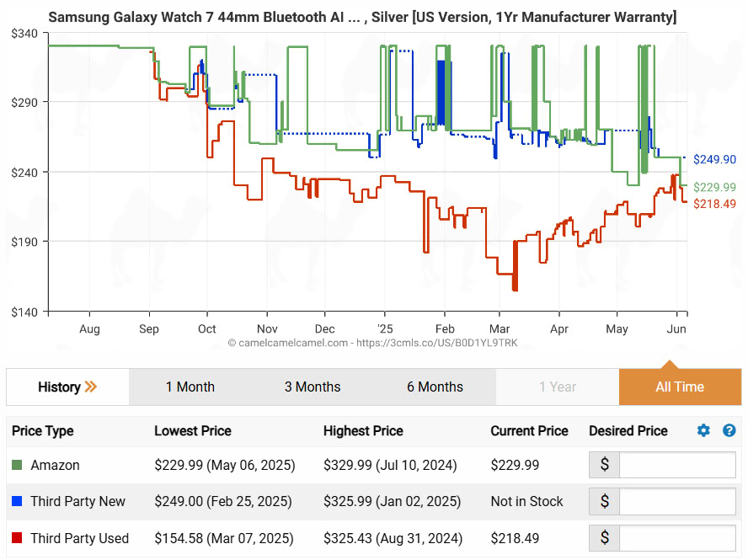Click the disabled 1 Year tab

coord(558,387)
